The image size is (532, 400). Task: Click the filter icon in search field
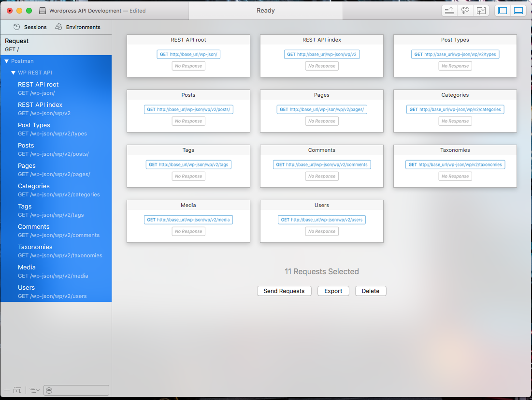point(49,390)
